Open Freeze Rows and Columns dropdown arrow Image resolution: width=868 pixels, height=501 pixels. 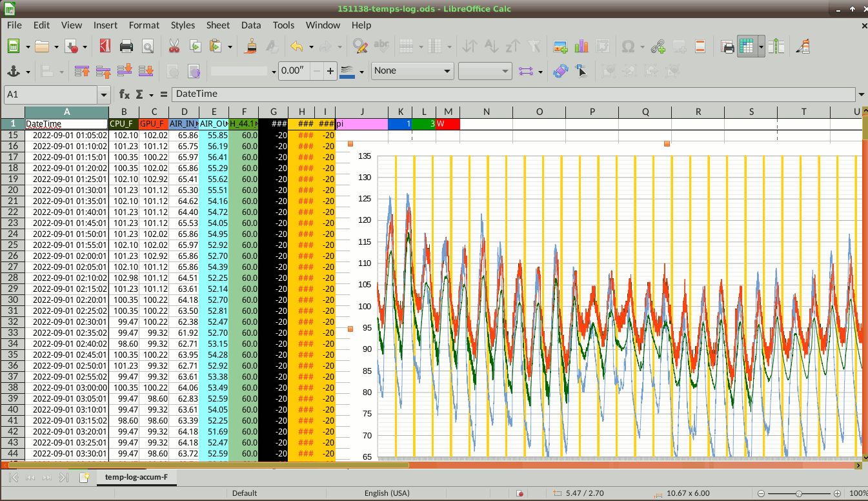pyautogui.click(x=762, y=46)
